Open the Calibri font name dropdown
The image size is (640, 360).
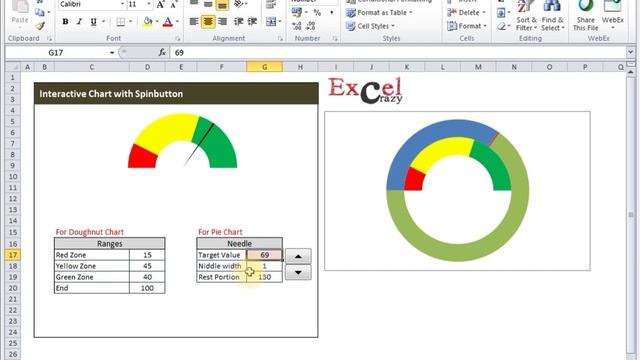pos(122,4)
